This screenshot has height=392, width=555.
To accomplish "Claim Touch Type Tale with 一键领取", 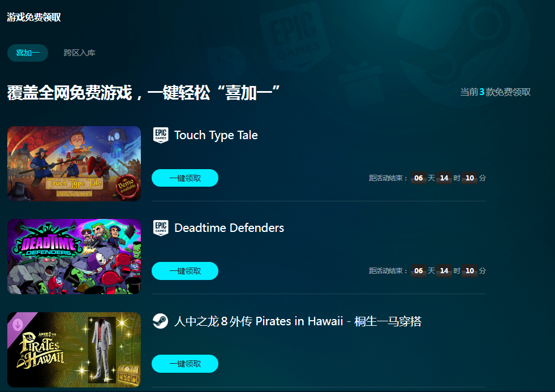I will click(185, 178).
